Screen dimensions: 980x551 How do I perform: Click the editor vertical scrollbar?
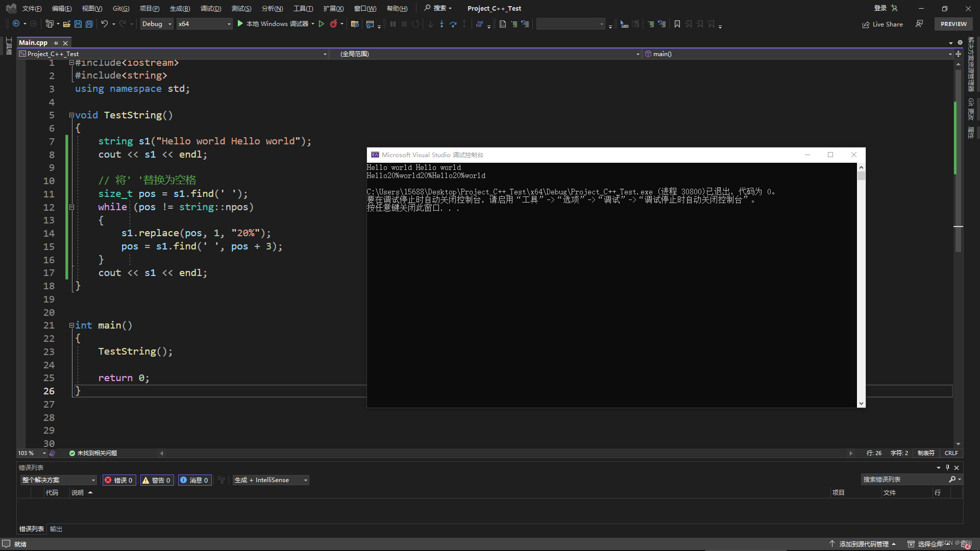pos(958,161)
